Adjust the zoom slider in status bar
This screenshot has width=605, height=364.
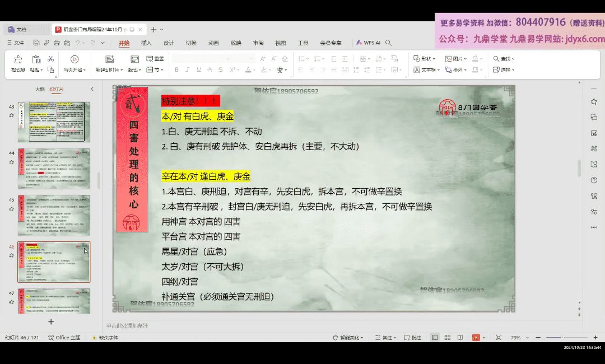[x=562, y=338]
